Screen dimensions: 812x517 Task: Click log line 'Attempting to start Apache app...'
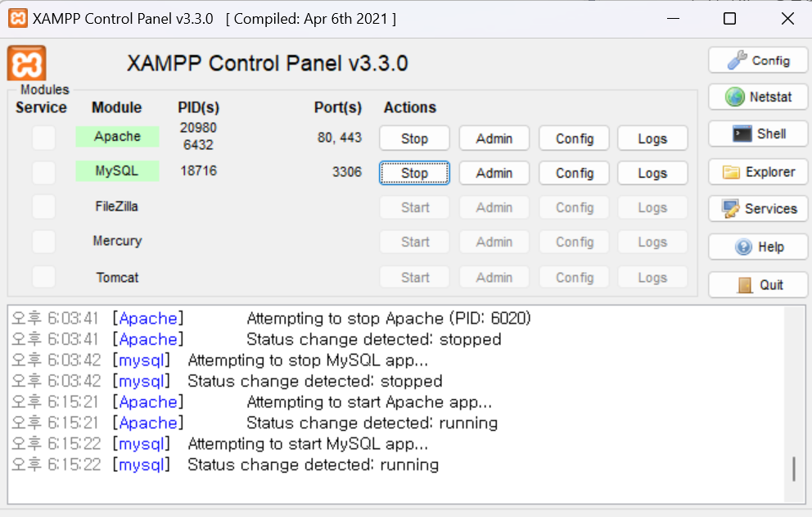tap(369, 401)
